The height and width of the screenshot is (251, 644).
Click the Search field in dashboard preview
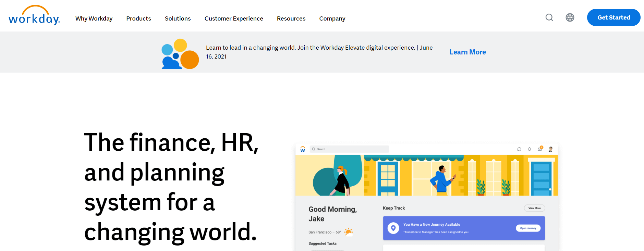click(349, 149)
